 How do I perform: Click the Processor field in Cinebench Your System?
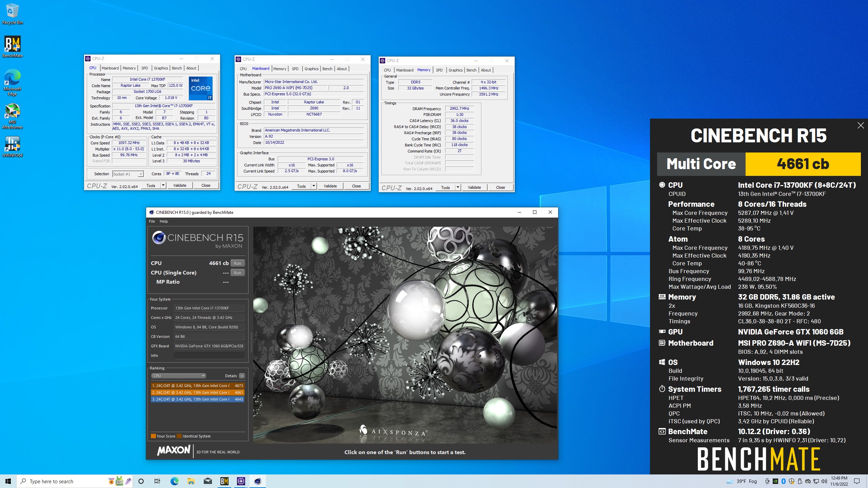point(209,308)
